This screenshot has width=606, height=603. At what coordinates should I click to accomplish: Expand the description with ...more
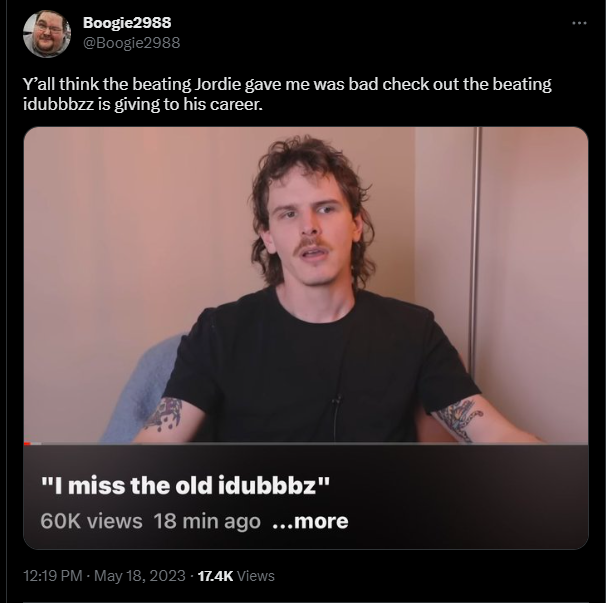310,521
